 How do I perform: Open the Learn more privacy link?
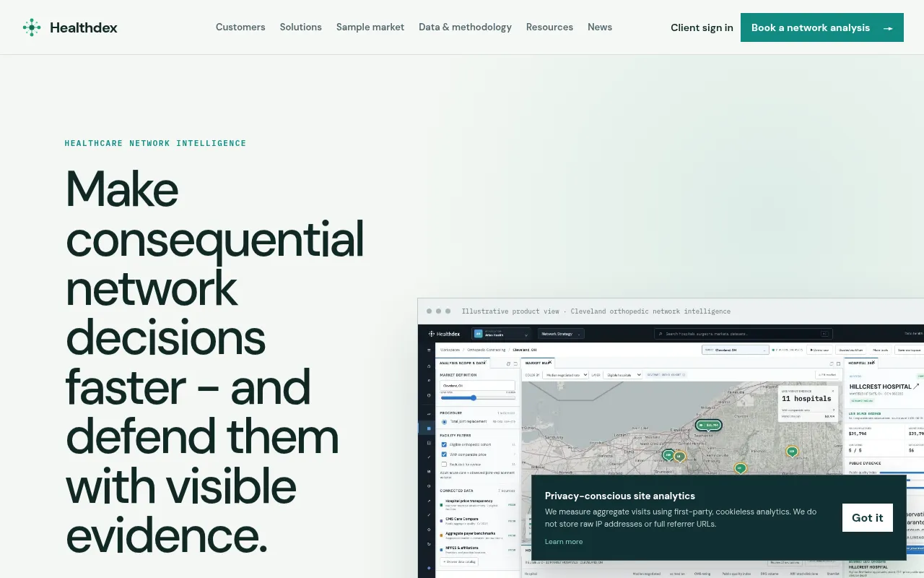(x=564, y=542)
